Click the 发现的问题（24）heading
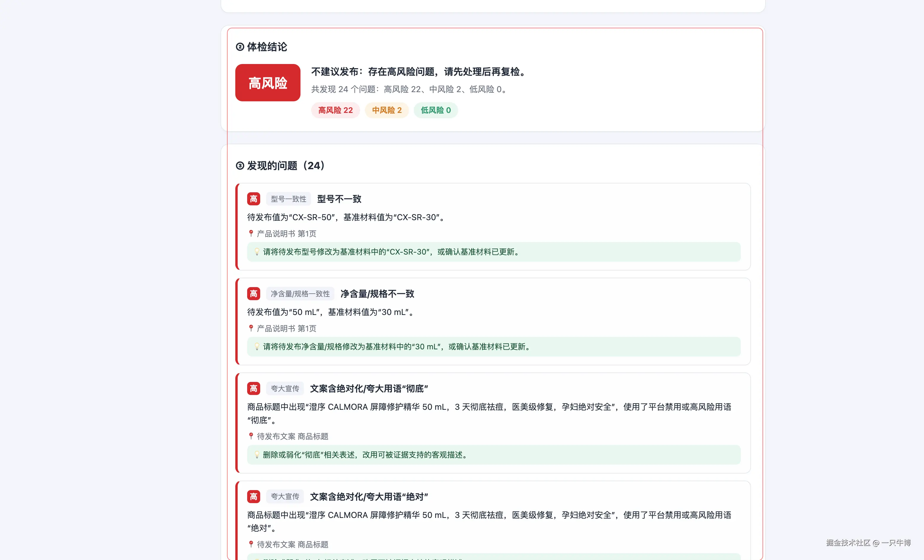Screen dimensions: 924x560 coord(286,166)
